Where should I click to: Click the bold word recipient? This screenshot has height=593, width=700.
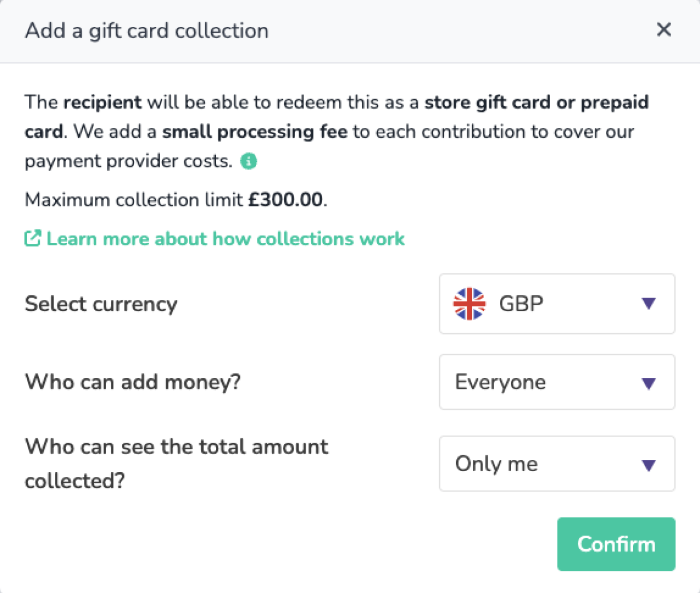102,102
